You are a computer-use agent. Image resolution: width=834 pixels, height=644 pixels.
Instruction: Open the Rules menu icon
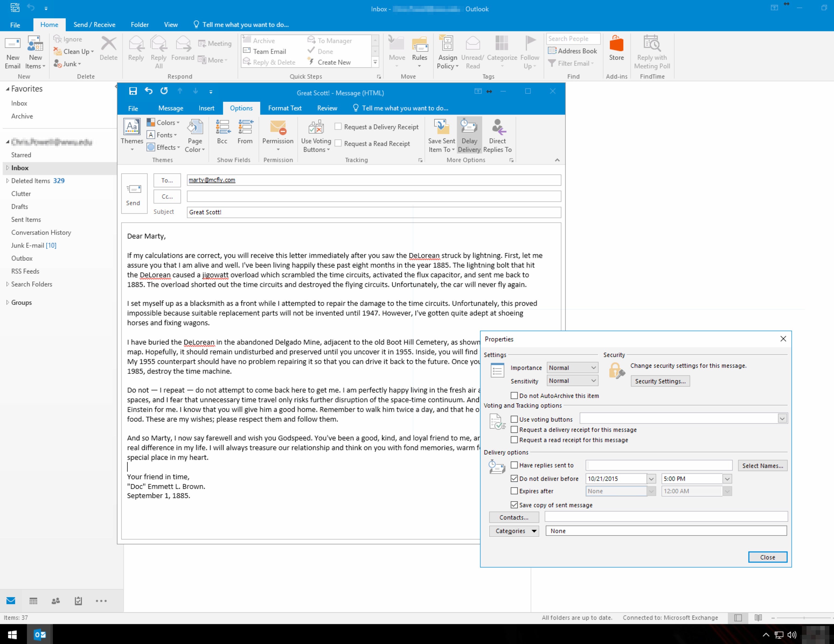pos(419,44)
